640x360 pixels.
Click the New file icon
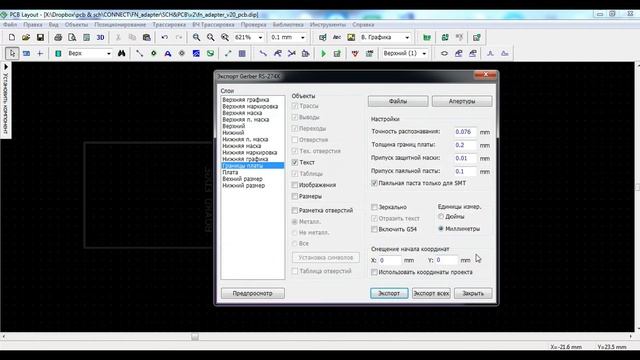click(x=12, y=38)
